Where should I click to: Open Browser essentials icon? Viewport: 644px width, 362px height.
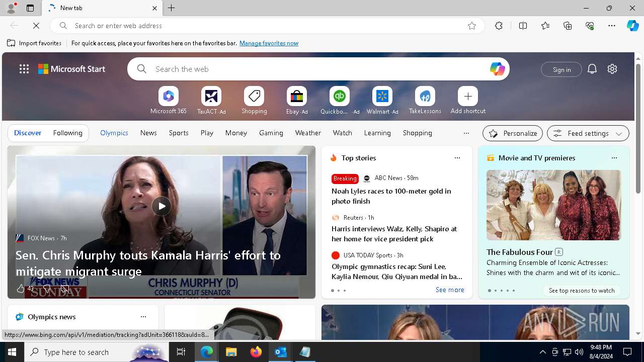(x=590, y=26)
